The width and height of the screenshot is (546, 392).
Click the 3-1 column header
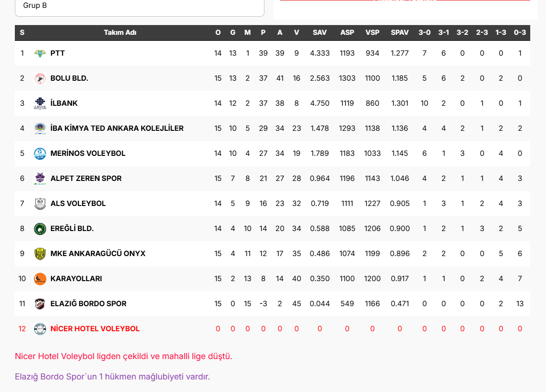tap(443, 33)
